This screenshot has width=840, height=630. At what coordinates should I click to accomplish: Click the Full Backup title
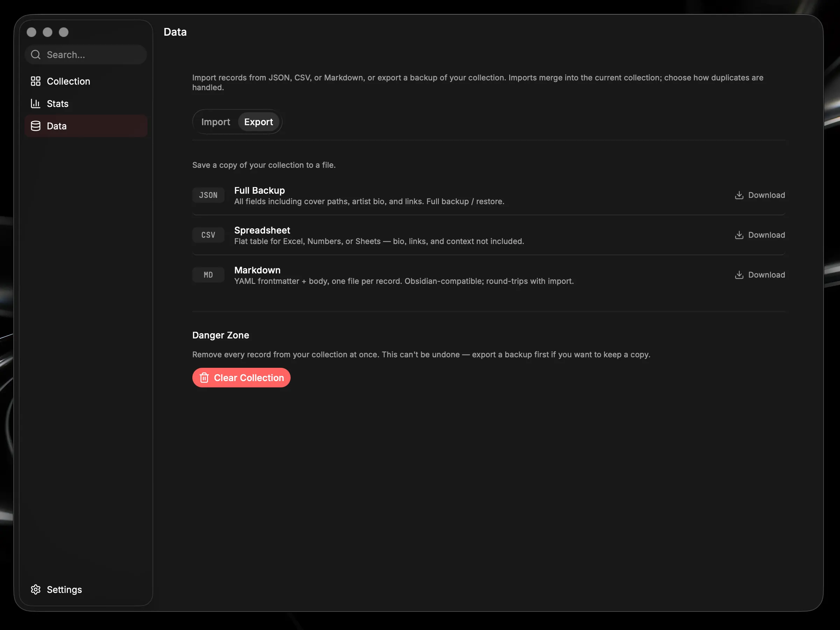tap(259, 190)
